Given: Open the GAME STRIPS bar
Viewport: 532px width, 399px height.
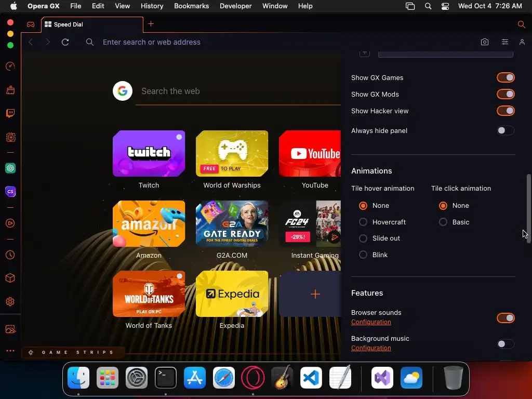Looking at the screenshot, I should (73, 352).
